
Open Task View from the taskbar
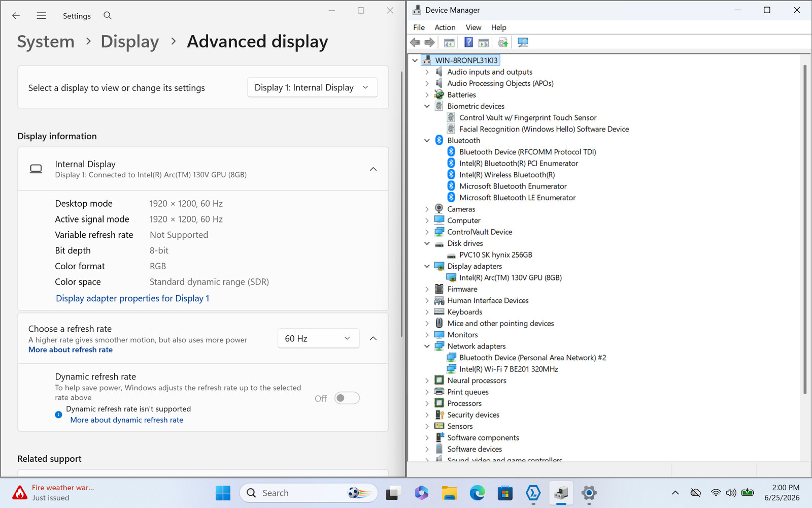(x=393, y=493)
